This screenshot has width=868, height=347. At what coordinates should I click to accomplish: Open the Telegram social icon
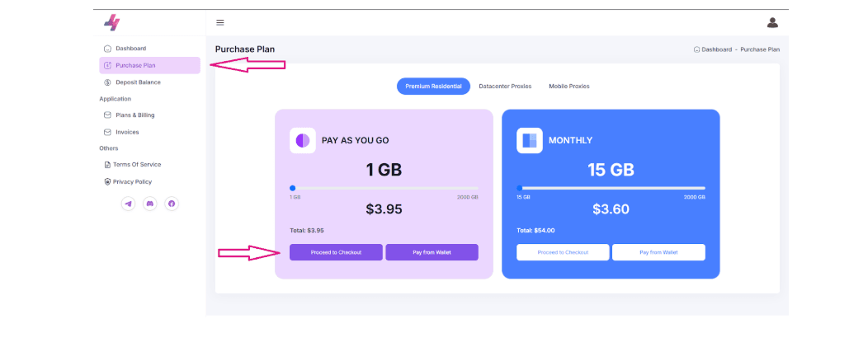pyautogui.click(x=129, y=204)
